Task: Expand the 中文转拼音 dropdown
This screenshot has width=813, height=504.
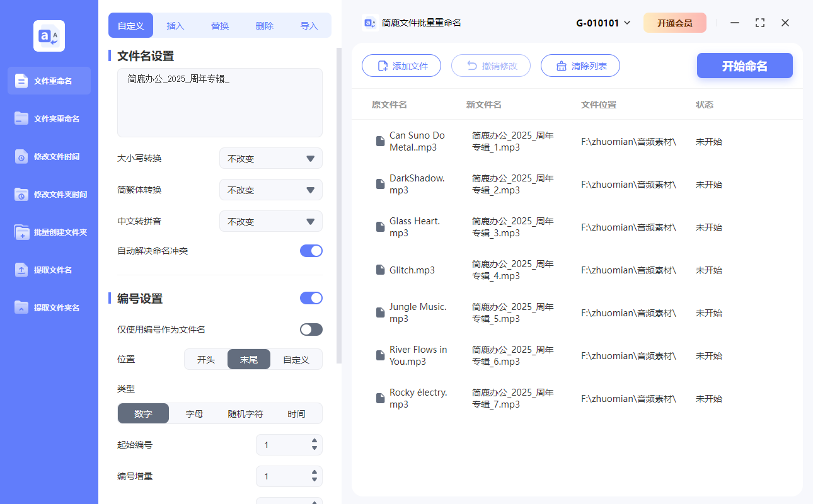Action: (270, 221)
